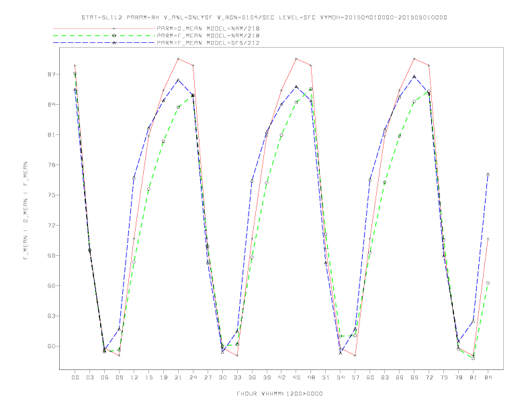532x411 pixels.
Task: Click forecast hour 81 on the x-axis
Action: coord(474,377)
